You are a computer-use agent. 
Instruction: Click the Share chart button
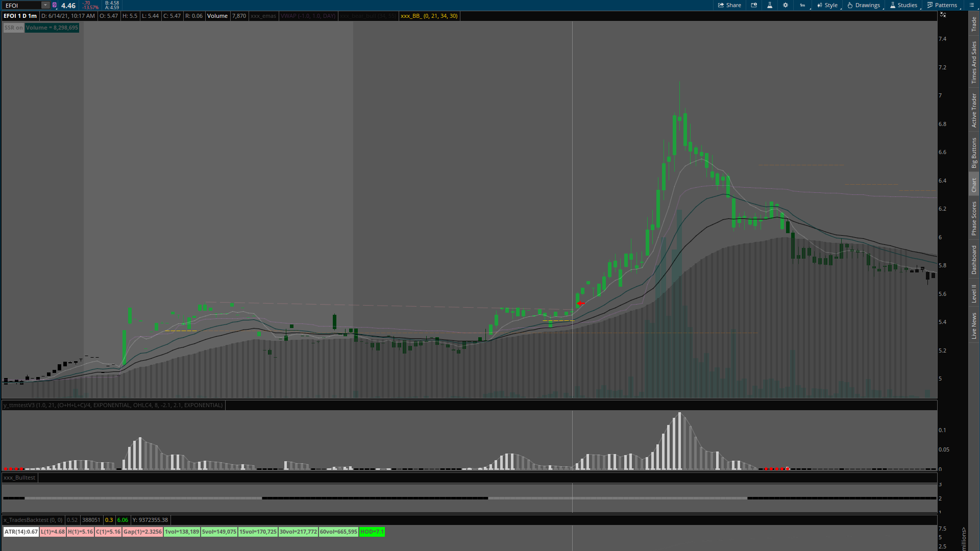point(729,5)
